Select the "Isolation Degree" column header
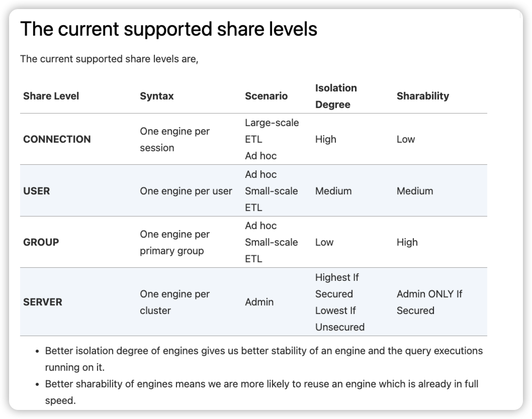Image resolution: width=532 pixels, height=419 pixels. [x=335, y=96]
